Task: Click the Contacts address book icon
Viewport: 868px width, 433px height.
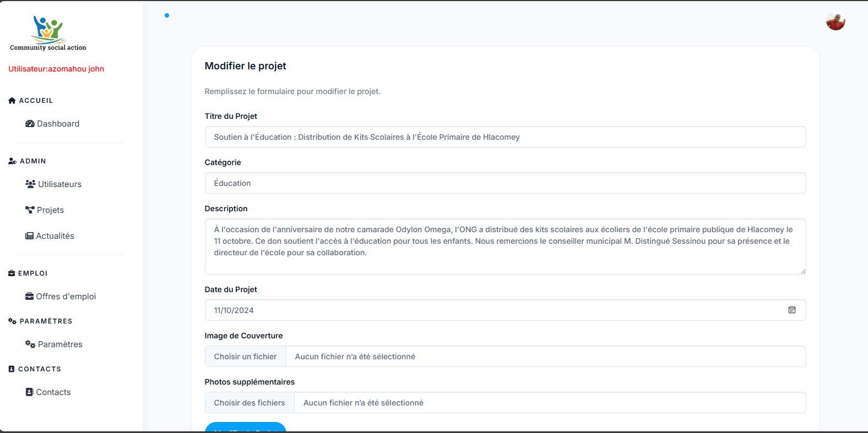Action: click(29, 392)
